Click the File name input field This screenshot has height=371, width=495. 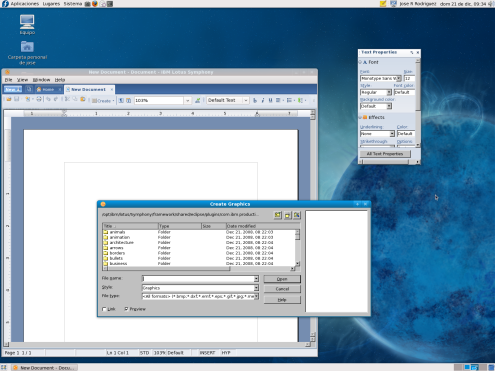(x=198, y=279)
